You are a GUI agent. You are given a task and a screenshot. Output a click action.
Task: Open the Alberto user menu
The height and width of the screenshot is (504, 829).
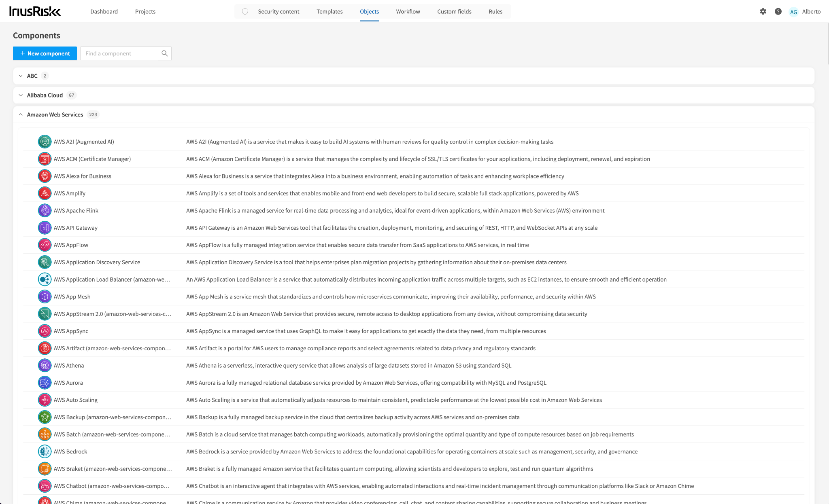click(811, 11)
